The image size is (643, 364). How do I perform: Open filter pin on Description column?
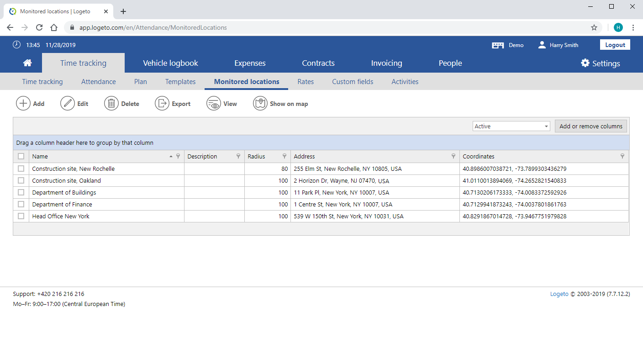coord(238,156)
